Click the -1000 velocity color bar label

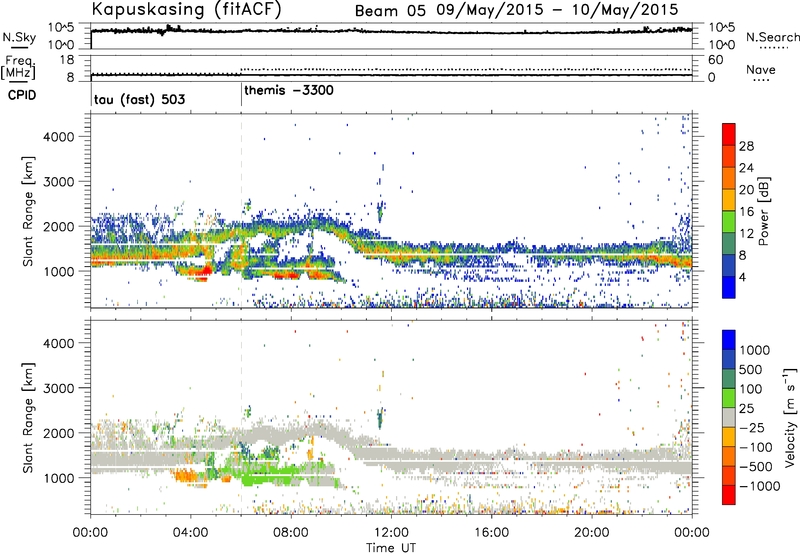click(x=759, y=486)
